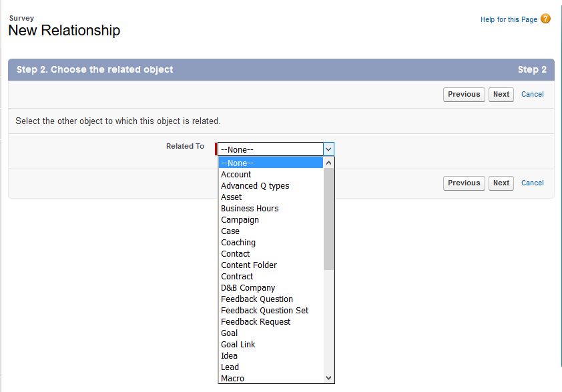The image size is (562, 392).
Task: Click the list scrollbar down arrow
Action: click(x=328, y=378)
